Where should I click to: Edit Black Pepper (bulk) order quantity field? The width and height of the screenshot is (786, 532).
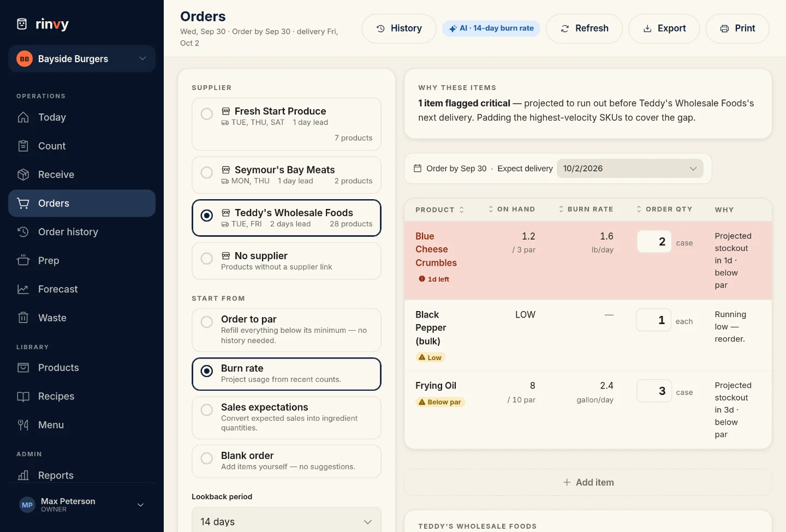point(653,320)
